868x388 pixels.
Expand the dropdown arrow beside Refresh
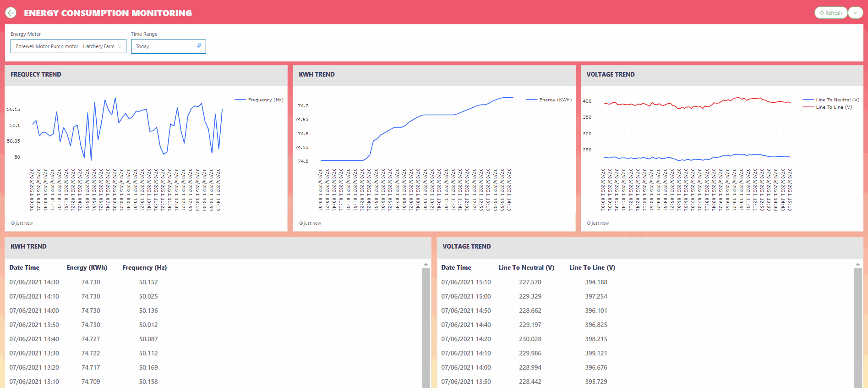[855, 13]
